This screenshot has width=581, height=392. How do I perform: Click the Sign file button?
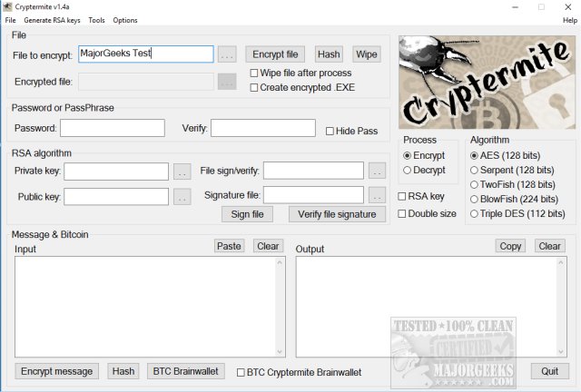247,214
